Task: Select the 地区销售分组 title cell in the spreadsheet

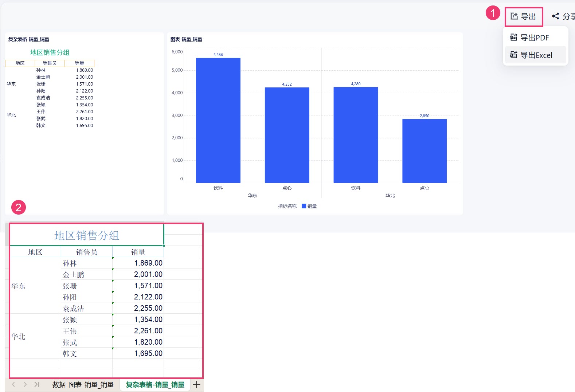Action: coord(87,235)
